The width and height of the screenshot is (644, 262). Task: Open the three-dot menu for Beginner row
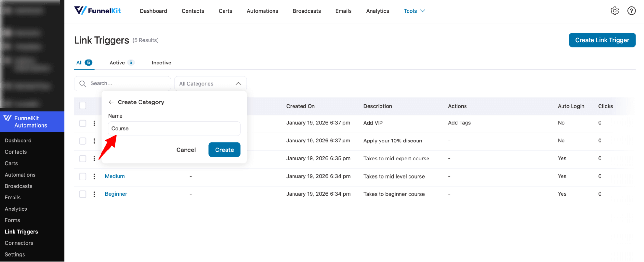pos(94,194)
